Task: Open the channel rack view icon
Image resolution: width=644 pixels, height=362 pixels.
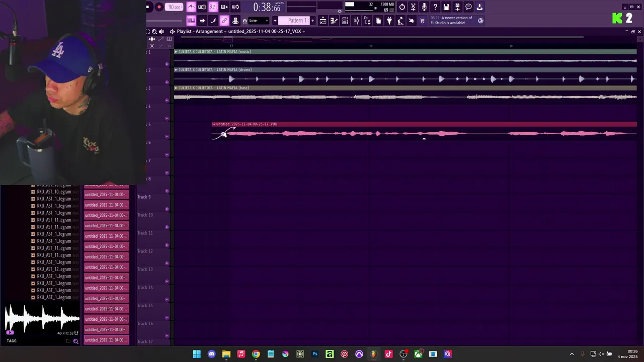Action: click(345, 21)
